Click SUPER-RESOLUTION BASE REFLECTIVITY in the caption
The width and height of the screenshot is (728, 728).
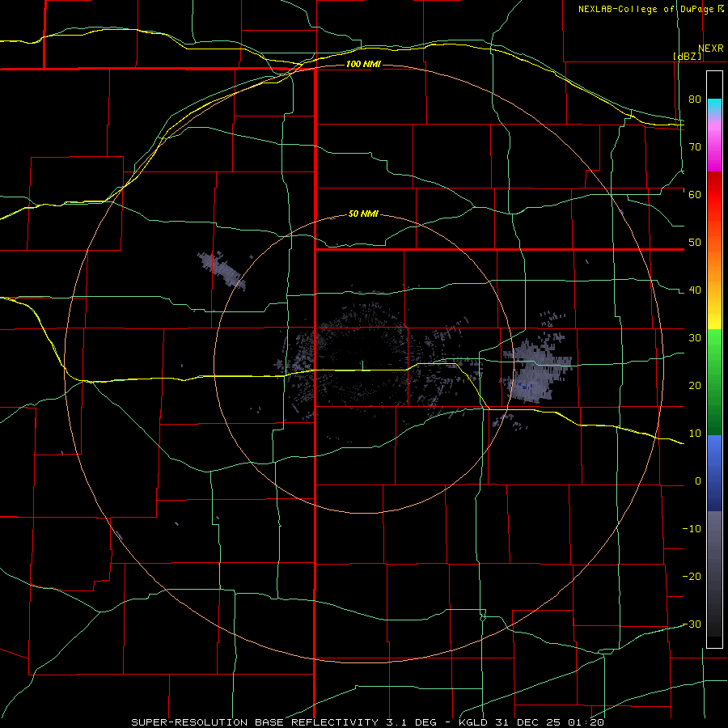[256, 722]
